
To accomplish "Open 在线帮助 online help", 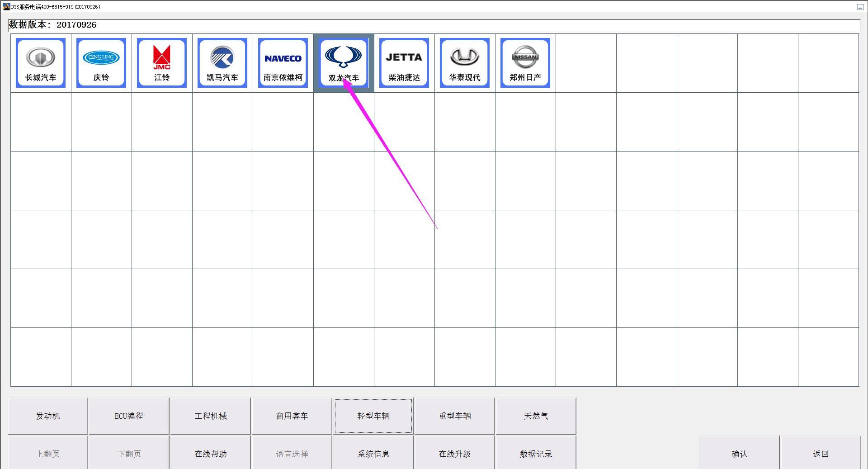I will (x=211, y=453).
